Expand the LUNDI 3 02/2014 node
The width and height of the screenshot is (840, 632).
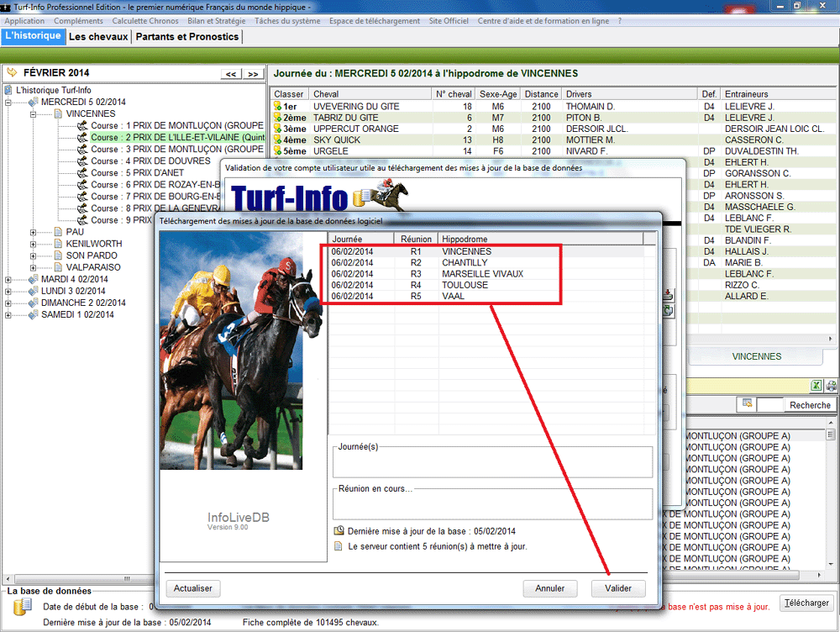(x=8, y=291)
